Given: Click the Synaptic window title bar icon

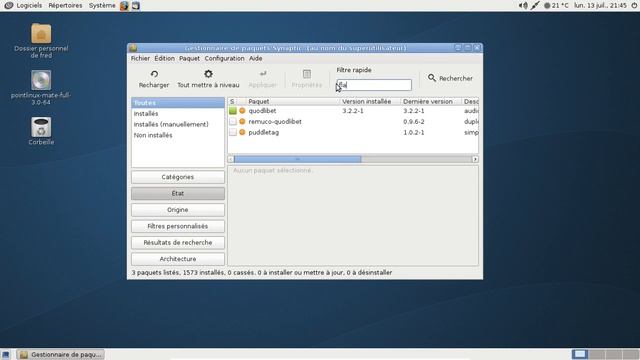Looking at the screenshot, I should click(x=133, y=48).
